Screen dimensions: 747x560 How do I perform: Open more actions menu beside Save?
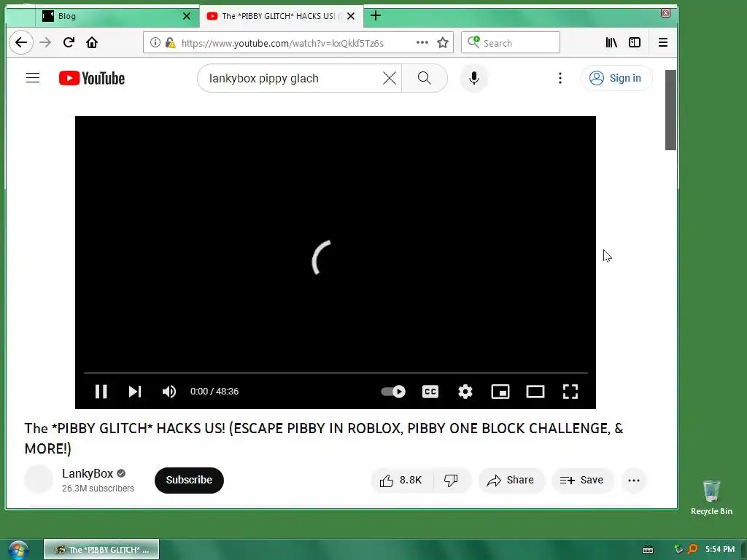634,480
